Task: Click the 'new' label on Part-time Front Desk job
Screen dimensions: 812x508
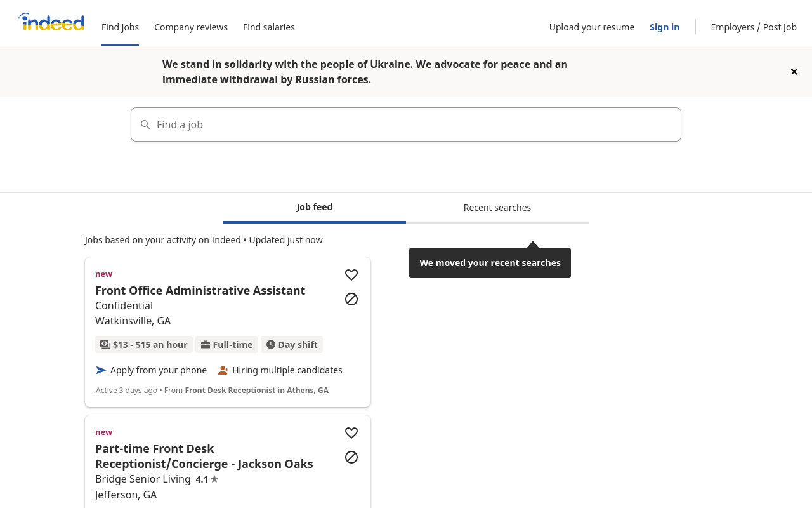Action: [x=103, y=432]
